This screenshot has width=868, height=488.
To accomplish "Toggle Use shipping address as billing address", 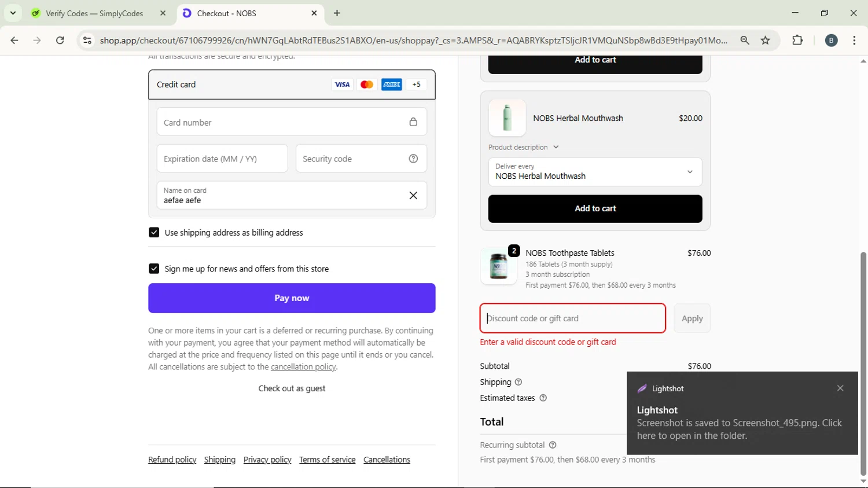I will point(154,233).
